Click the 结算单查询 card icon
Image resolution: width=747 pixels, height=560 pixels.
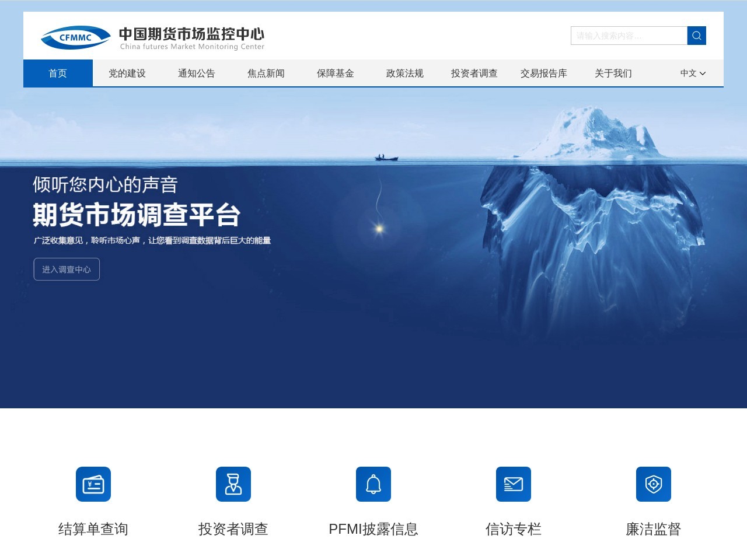coord(93,484)
